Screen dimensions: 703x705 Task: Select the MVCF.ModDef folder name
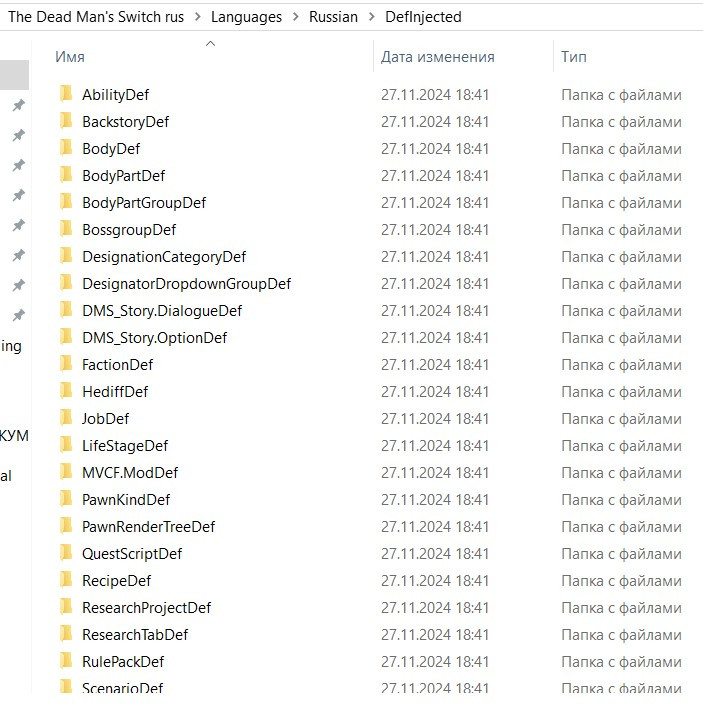[x=130, y=473]
